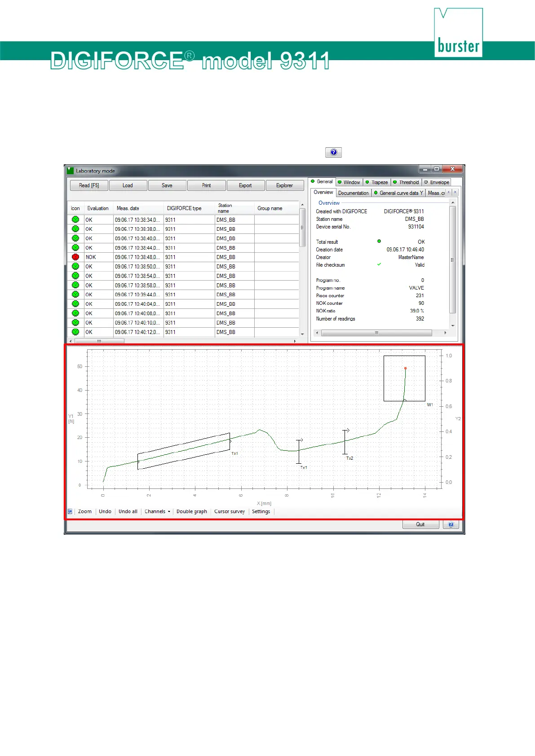This screenshot has height=756, width=535.
Task: Sort by the Meas. date column header
Action: 138,208
